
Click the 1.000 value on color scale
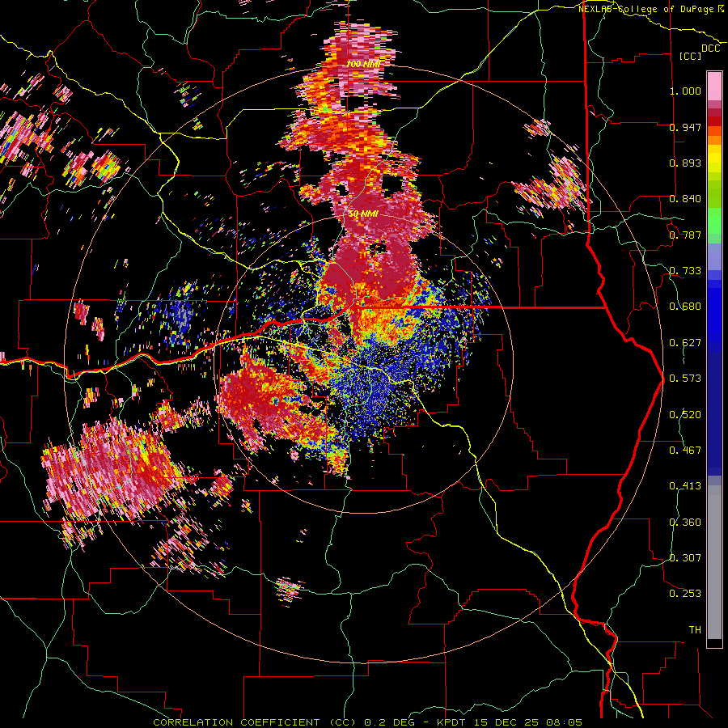pos(685,91)
